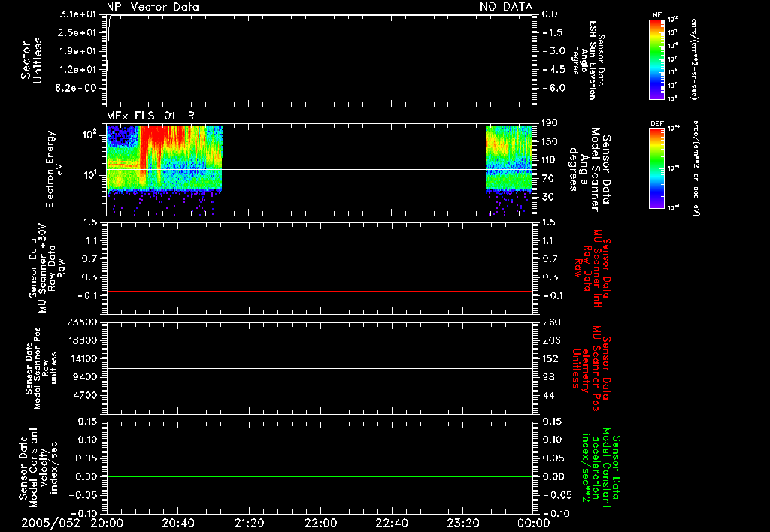
Task: Click the 'Model Scanner Pos Raw unitless' axis label
Action: (41, 368)
